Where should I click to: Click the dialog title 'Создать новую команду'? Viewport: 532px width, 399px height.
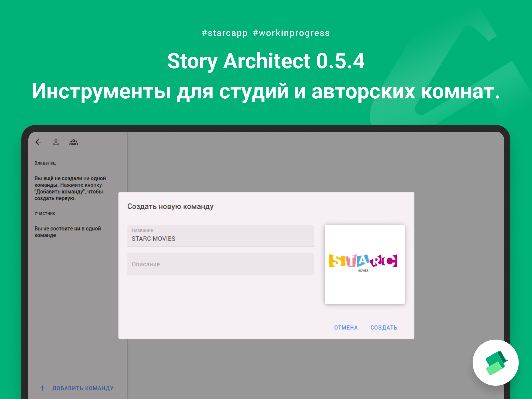point(170,207)
